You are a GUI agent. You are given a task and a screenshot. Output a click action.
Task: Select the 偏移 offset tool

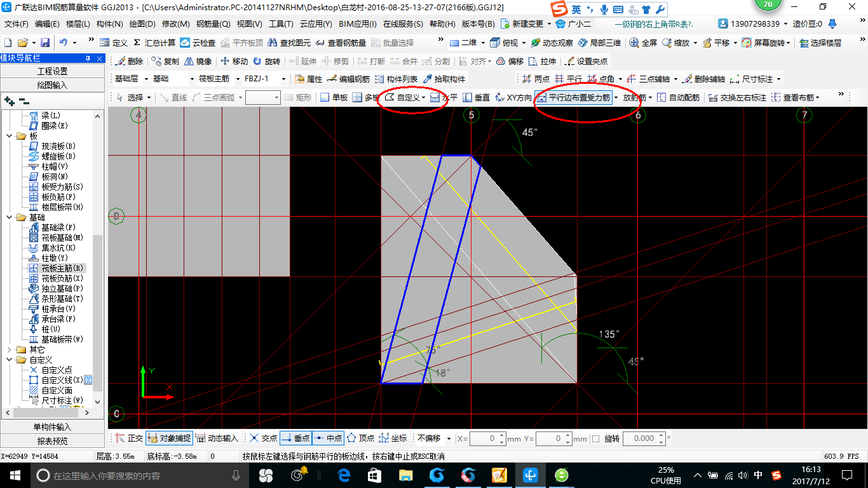pos(510,61)
